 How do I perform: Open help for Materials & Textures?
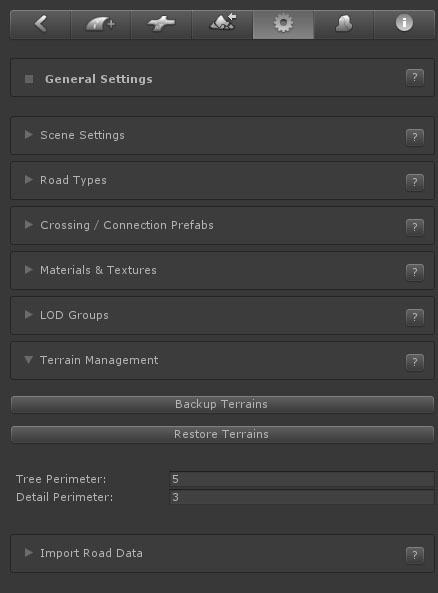point(415,272)
